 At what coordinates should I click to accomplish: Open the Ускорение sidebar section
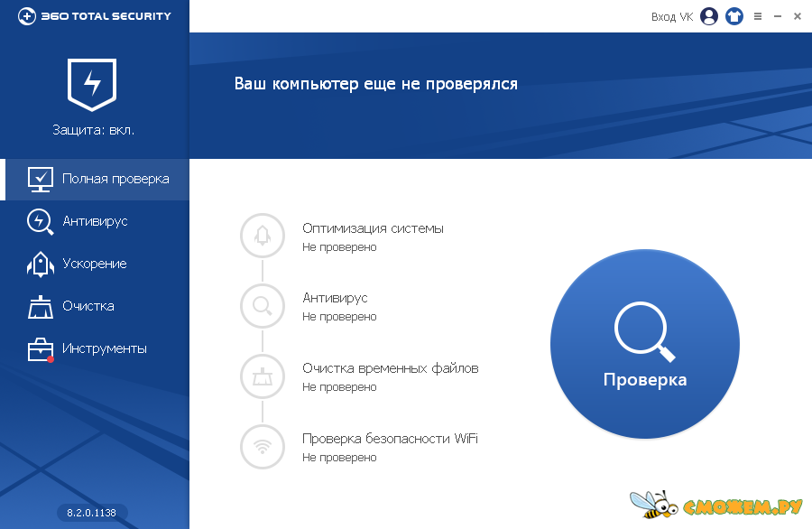click(95, 264)
